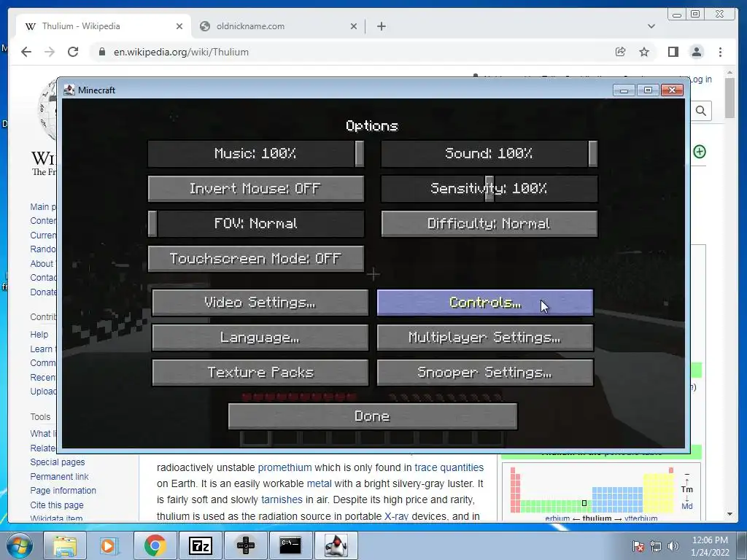Click page scrollbar up arrow
This screenshot has height=560, width=747.
(729, 73)
